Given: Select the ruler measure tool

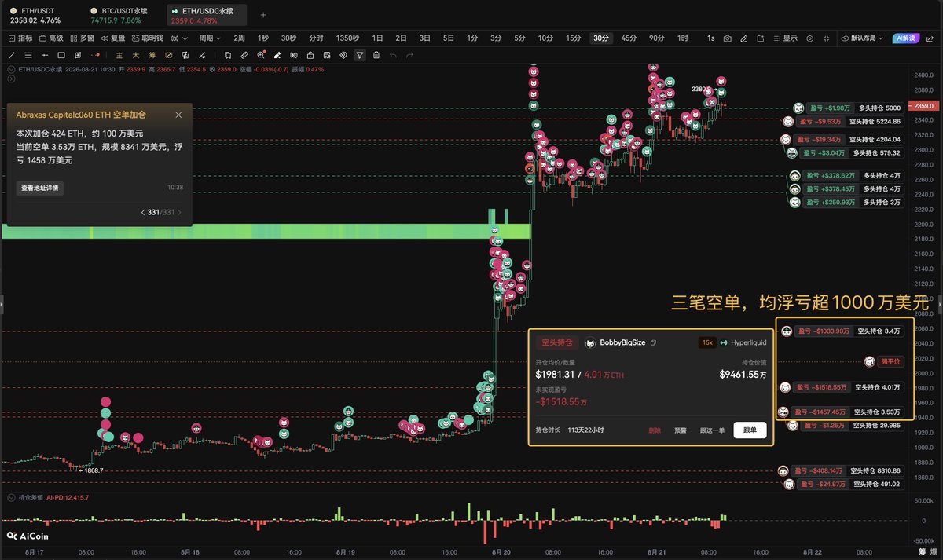Looking at the screenshot, I should point(244,55).
